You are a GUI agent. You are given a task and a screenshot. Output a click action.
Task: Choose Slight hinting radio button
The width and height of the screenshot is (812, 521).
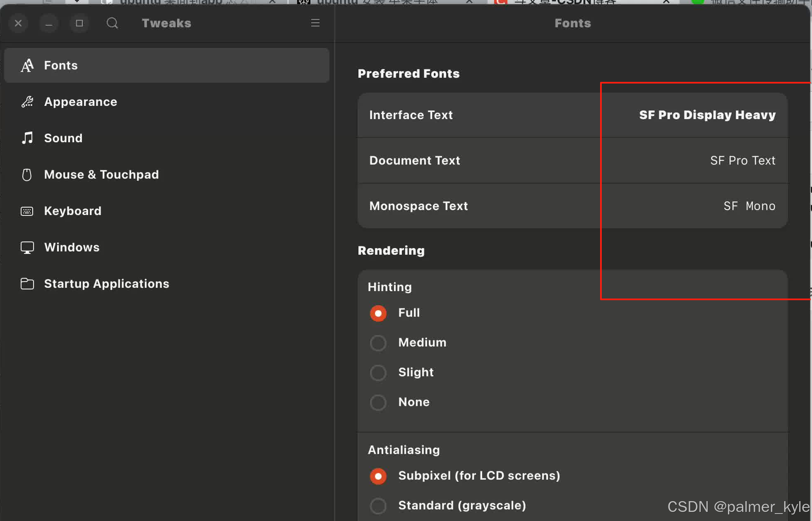(378, 373)
